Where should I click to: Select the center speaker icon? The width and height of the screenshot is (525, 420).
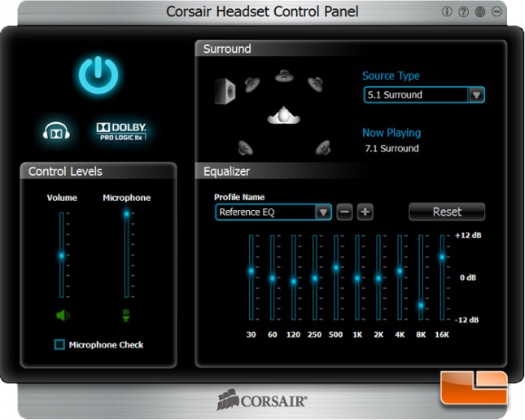click(284, 77)
